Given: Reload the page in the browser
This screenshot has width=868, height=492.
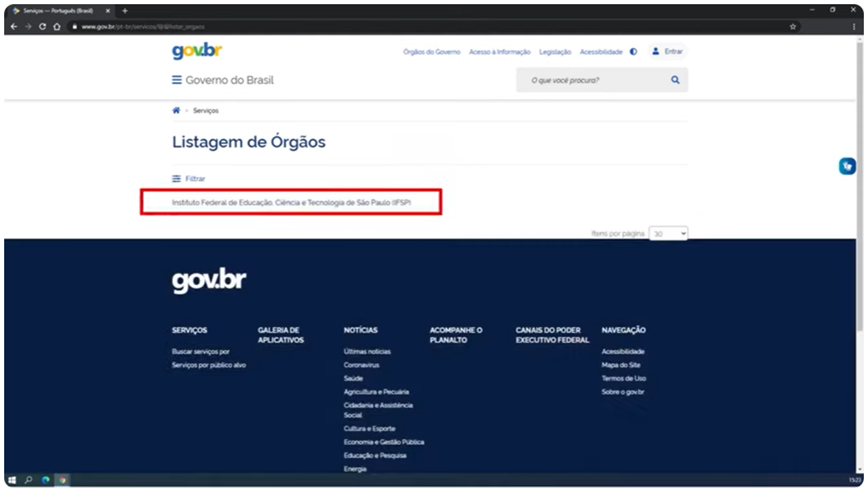Looking at the screenshot, I should (x=43, y=26).
